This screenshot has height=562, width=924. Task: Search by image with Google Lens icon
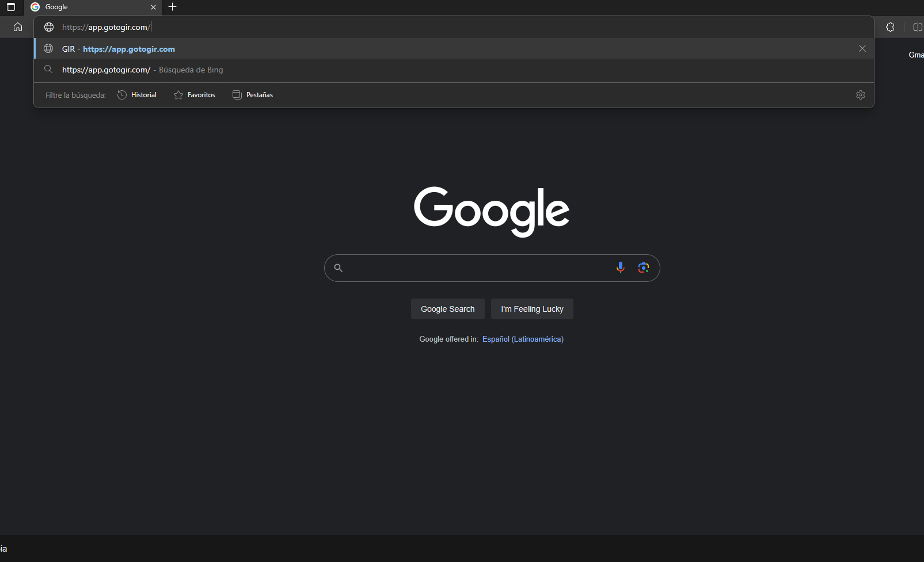pos(643,267)
